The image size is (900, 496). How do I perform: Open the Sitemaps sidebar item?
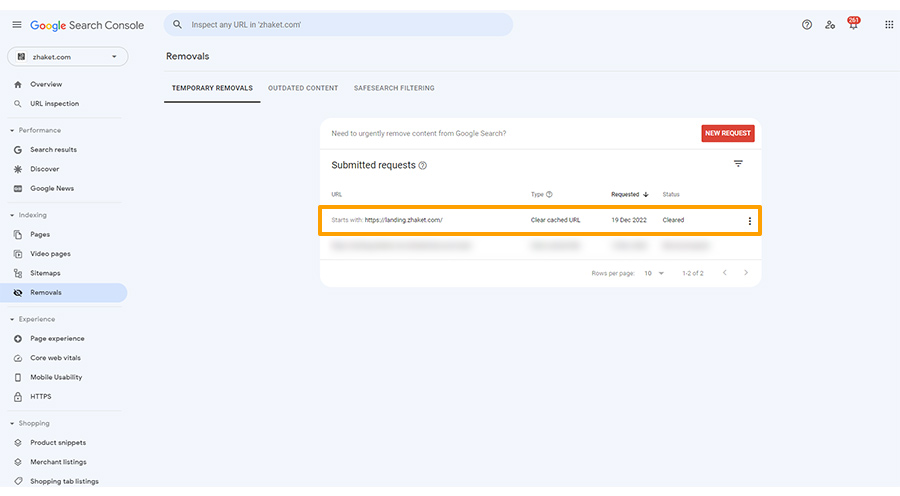coord(45,273)
